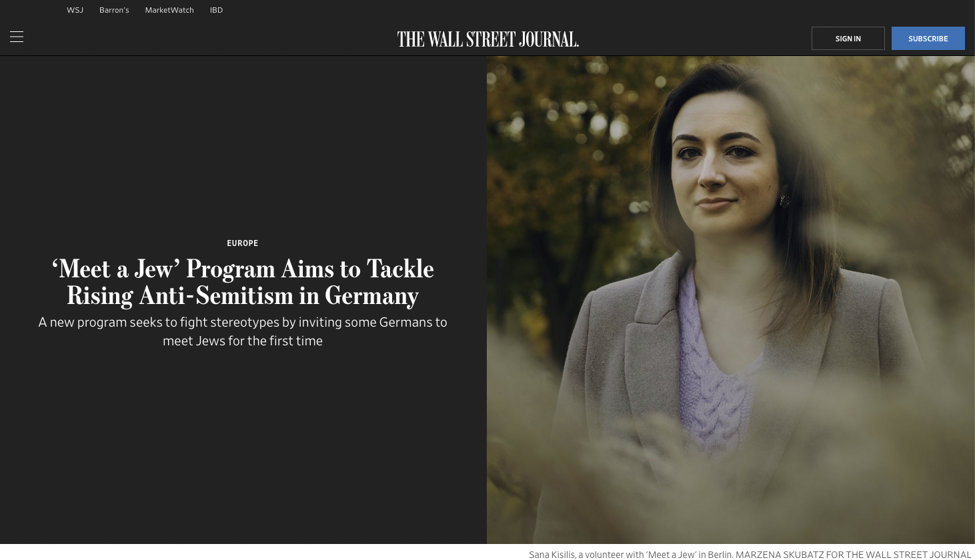Image resolution: width=975 pixels, height=560 pixels.
Task: Click the Sign In button
Action: [848, 39]
